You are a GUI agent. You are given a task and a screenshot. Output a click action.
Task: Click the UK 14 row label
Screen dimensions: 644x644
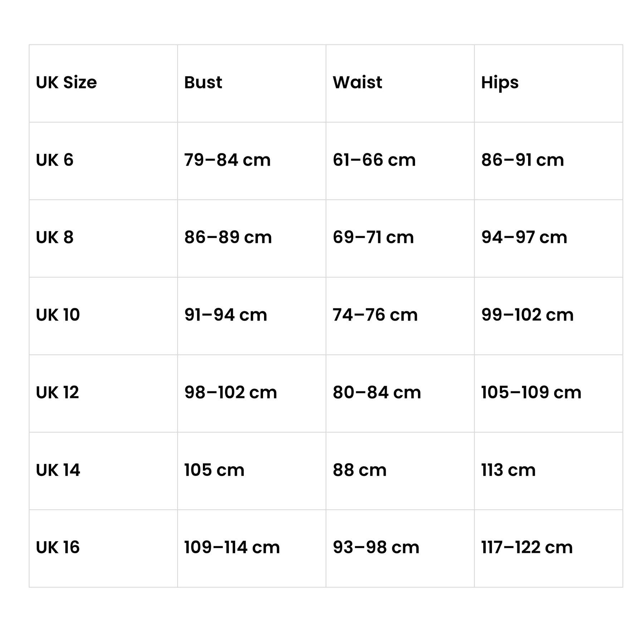pos(58,470)
